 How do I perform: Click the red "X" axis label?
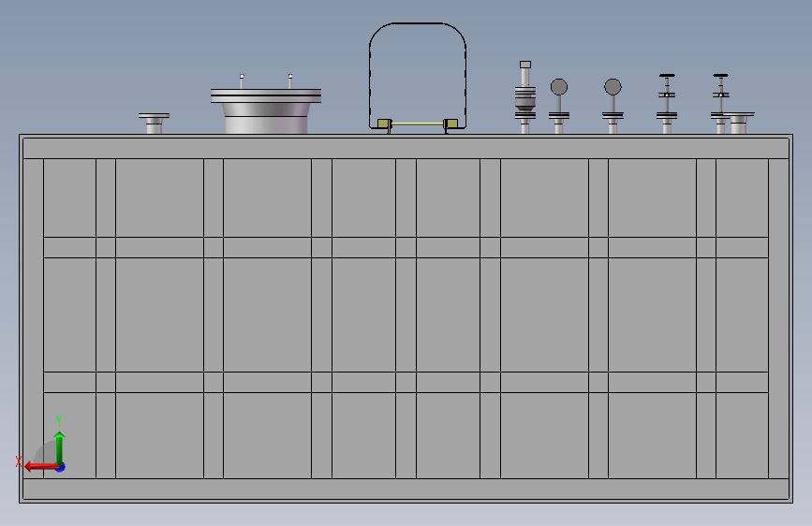point(19,461)
